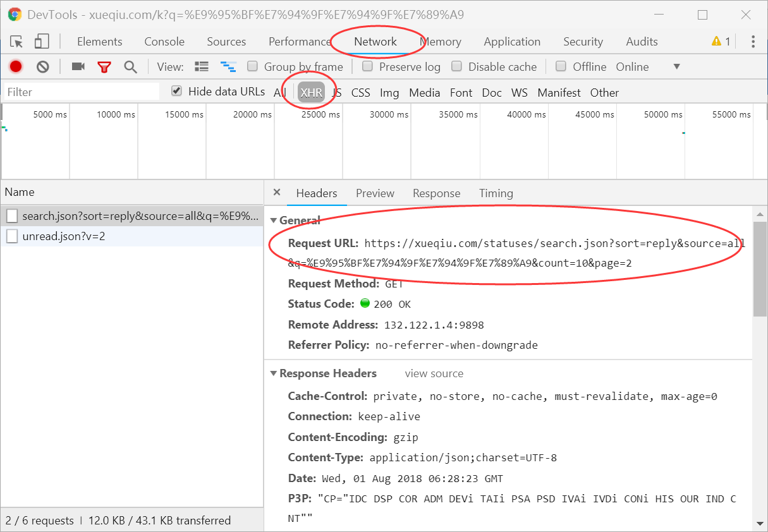Activate the inspect element selector icon
This screenshot has height=532, width=768.
click(x=16, y=42)
